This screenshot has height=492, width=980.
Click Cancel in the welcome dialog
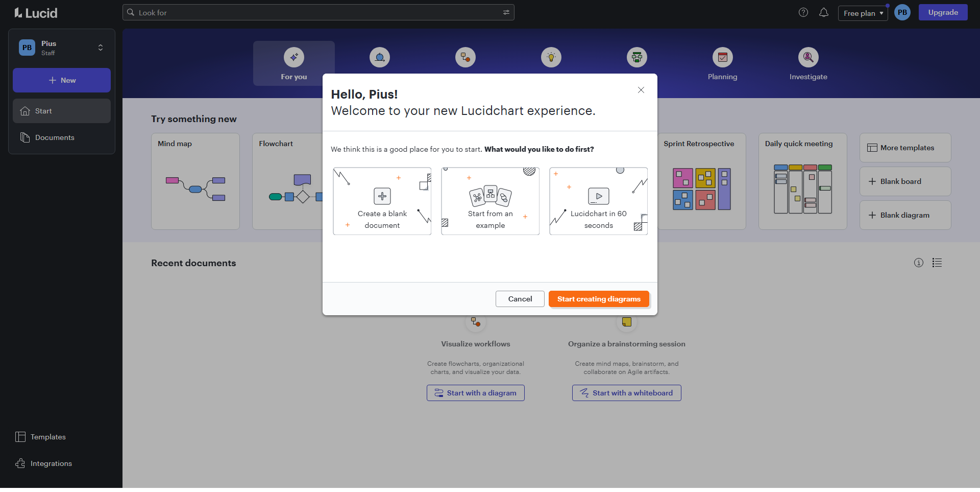point(520,299)
